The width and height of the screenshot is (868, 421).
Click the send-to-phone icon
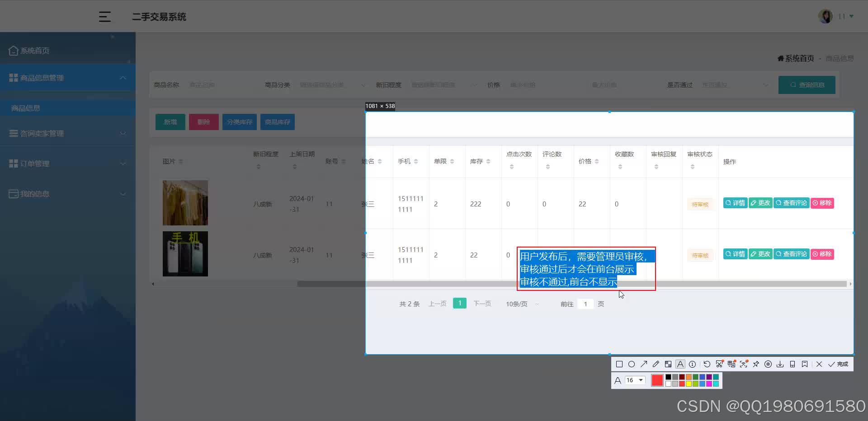pos(793,364)
